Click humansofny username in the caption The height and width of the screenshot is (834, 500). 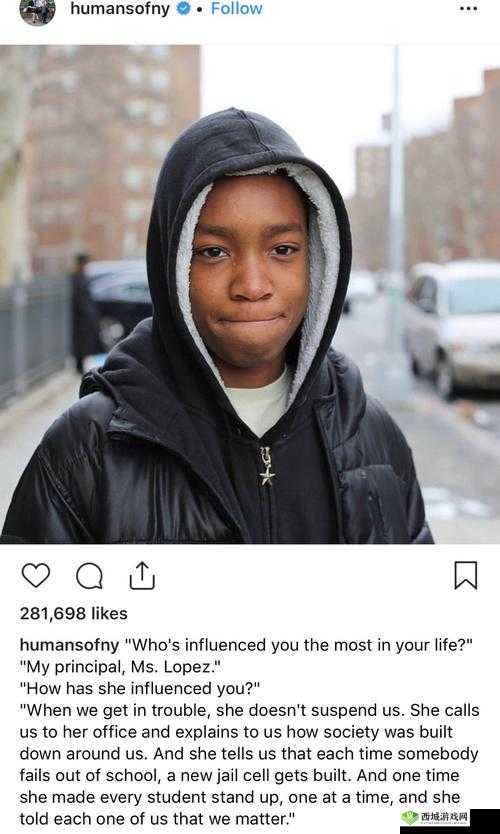(69, 645)
